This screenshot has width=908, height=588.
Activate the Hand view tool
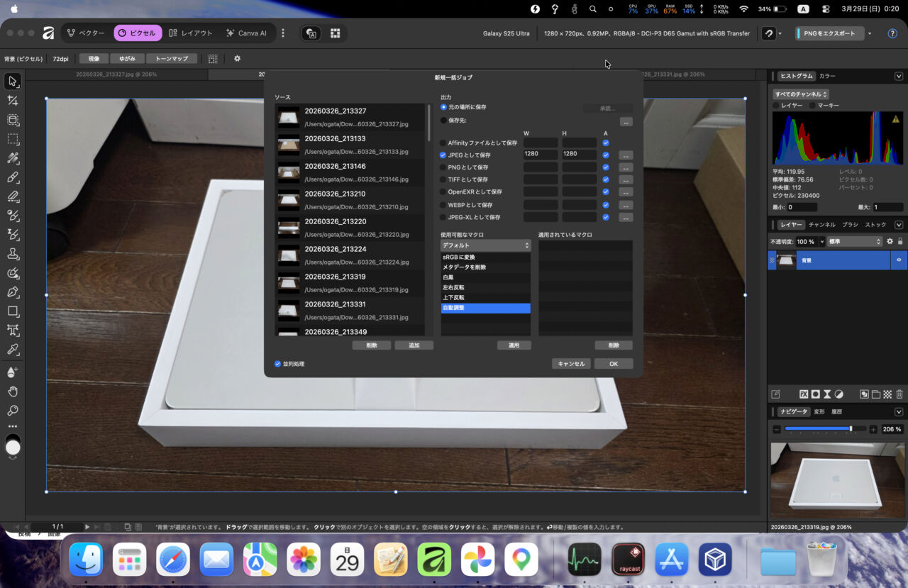point(13,392)
